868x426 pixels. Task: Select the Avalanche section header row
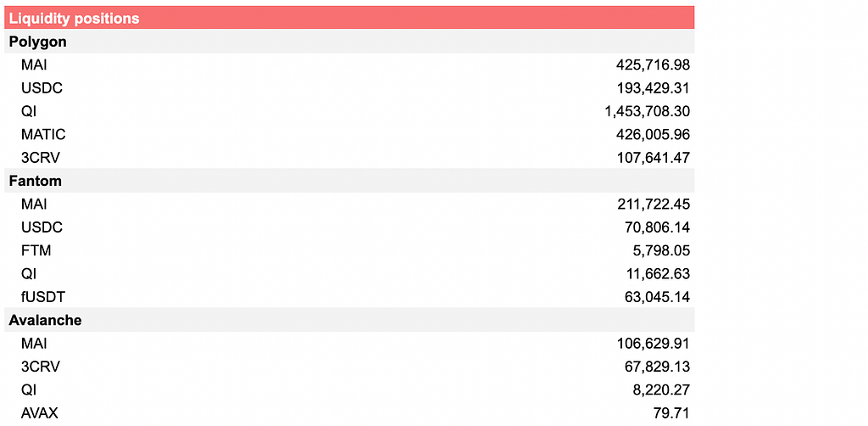(349, 320)
